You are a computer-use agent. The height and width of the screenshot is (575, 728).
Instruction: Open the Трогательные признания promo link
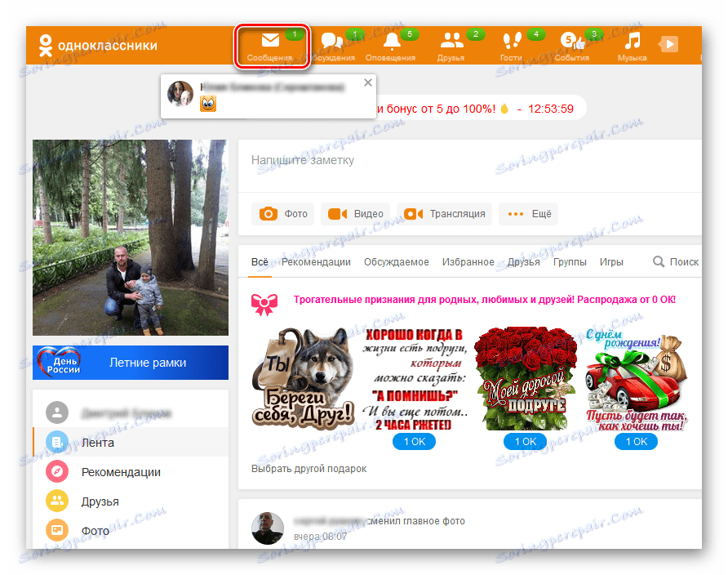pyautogui.click(x=484, y=300)
